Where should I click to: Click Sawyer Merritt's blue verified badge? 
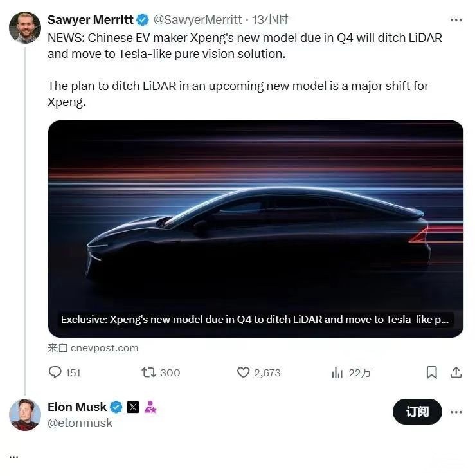(x=142, y=20)
